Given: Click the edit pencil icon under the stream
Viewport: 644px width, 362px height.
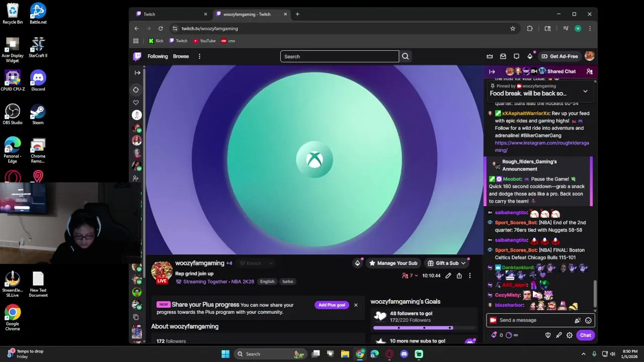Looking at the screenshot, I should 448,276.
